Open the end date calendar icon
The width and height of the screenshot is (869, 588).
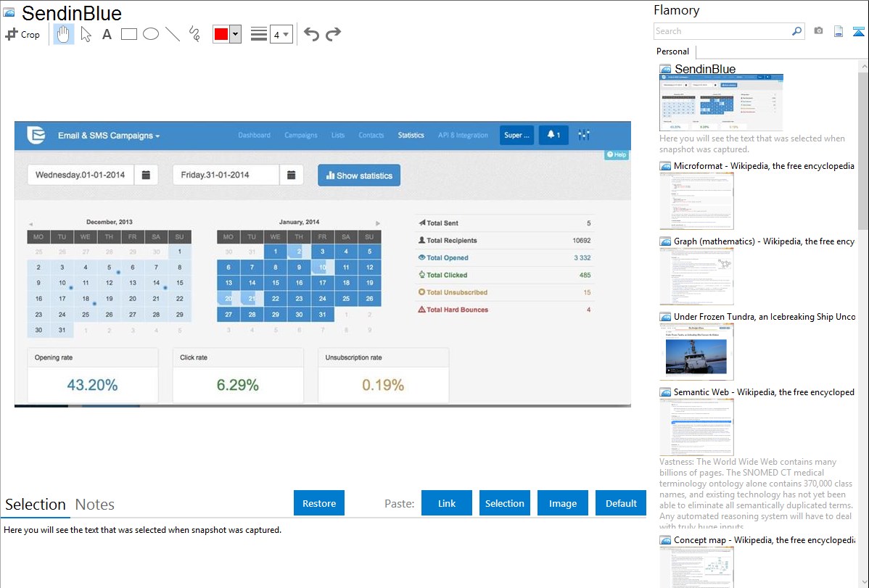coord(292,175)
